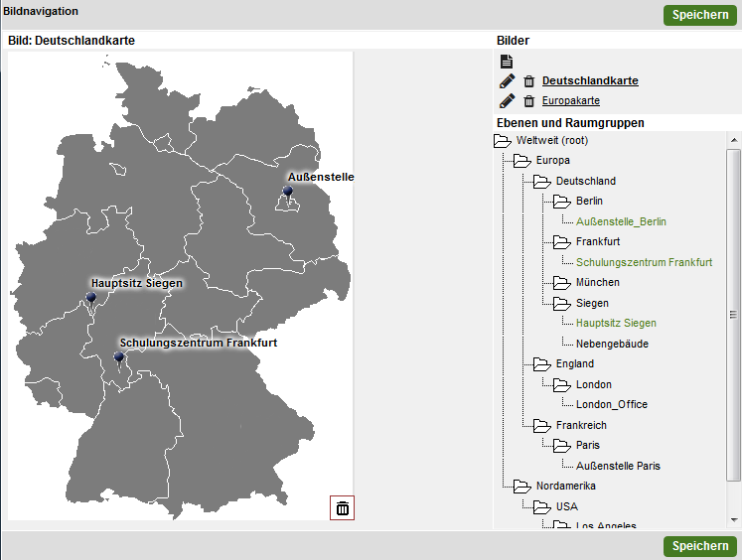
Task: Click the new image document icon under Bilder
Action: click(507, 61)
